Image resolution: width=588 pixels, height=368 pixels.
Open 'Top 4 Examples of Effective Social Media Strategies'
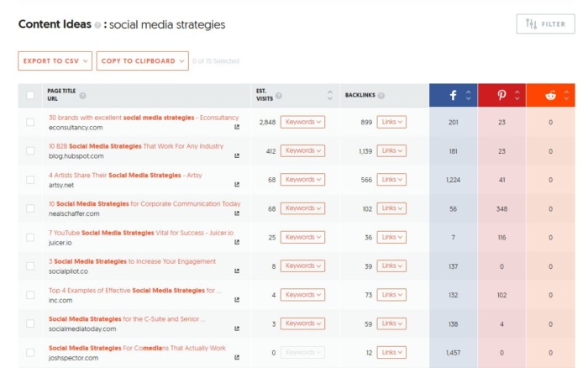[134, 291]
